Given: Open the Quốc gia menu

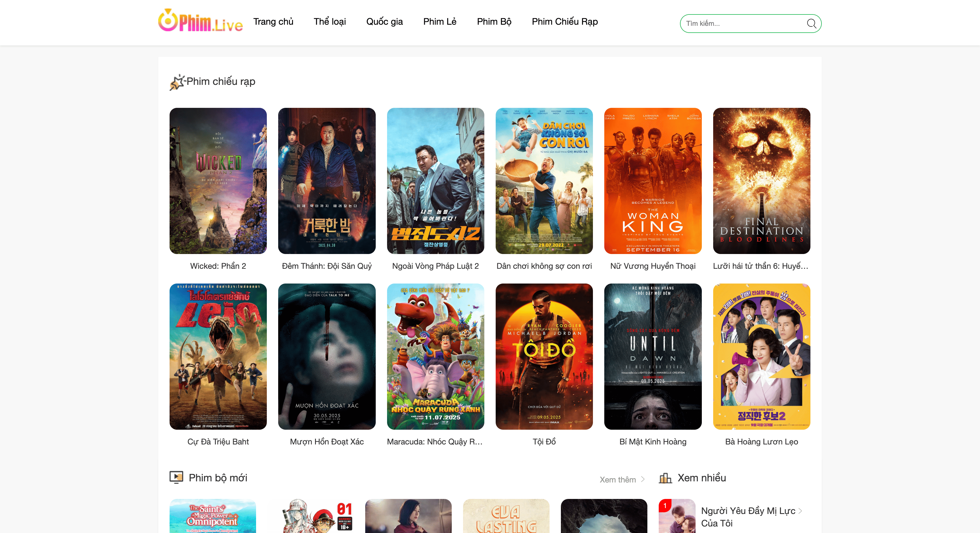Looking at the screenshot, I should click(x=384, y=22).
